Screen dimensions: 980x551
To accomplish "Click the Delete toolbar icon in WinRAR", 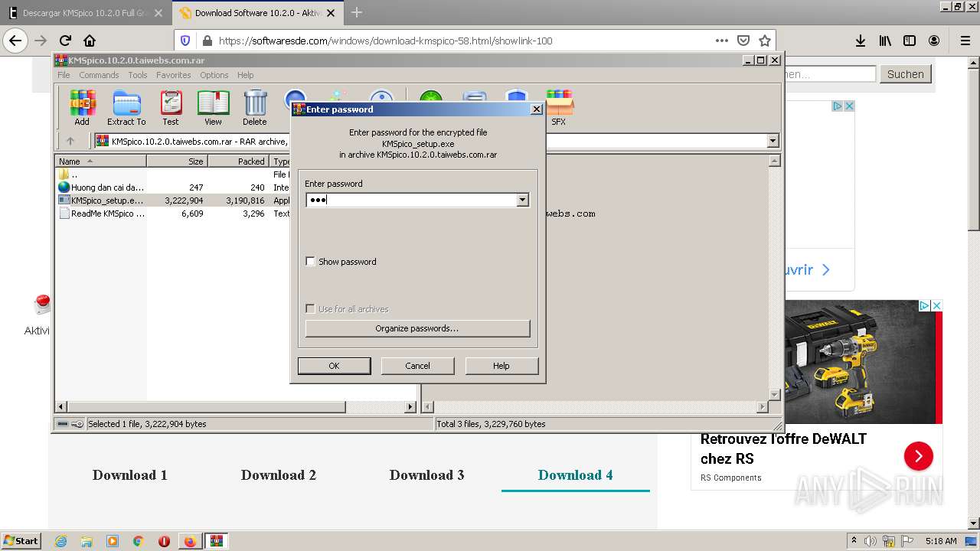I will click(x=255, y=107).
